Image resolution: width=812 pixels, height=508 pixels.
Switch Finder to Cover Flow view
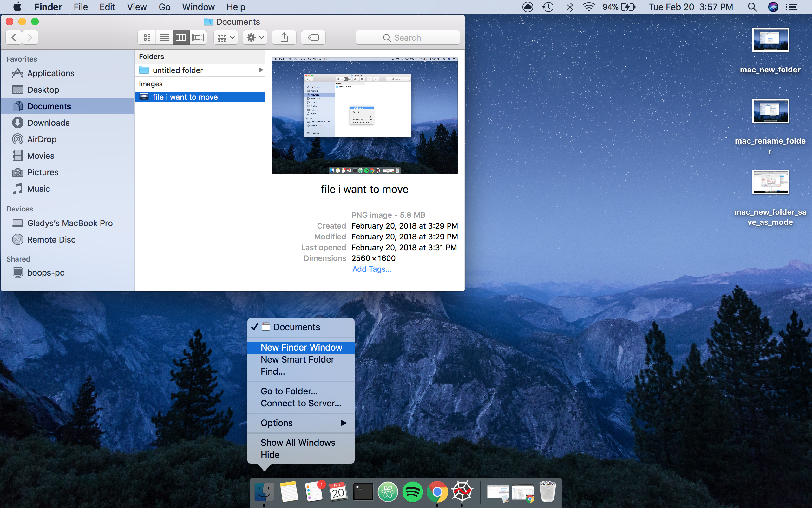point(198,38)
